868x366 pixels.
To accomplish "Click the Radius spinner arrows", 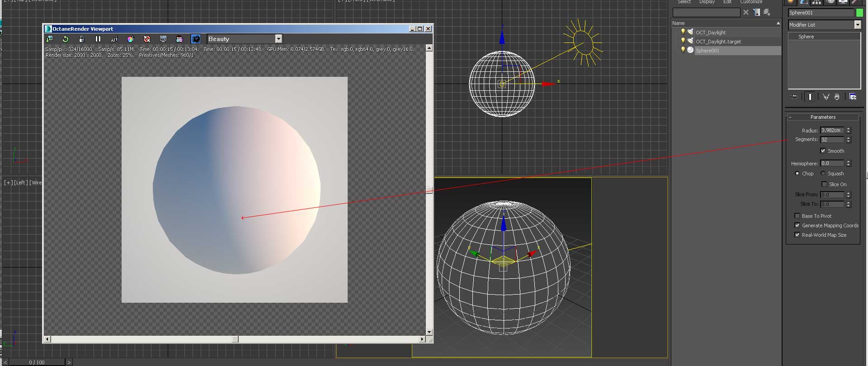I will tap(849, 130).
